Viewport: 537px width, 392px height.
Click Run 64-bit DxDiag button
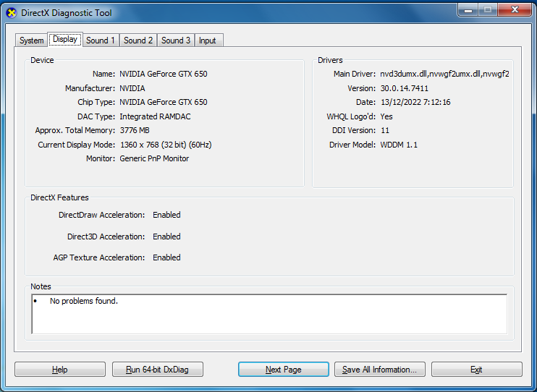point(158,370)
